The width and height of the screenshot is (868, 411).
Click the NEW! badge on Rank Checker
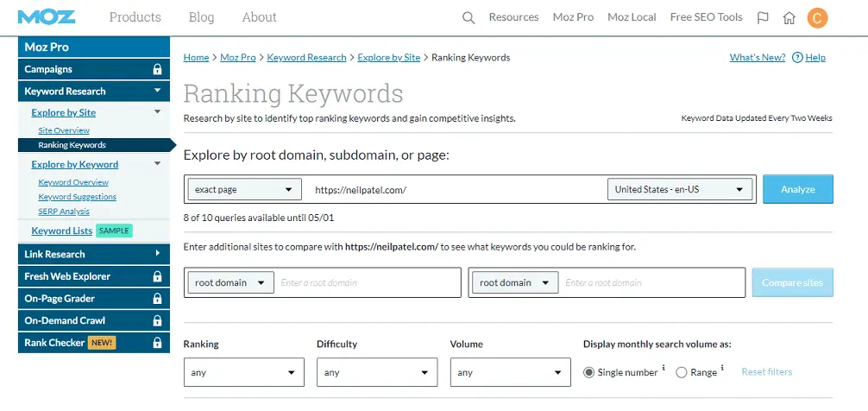[102, 342]
